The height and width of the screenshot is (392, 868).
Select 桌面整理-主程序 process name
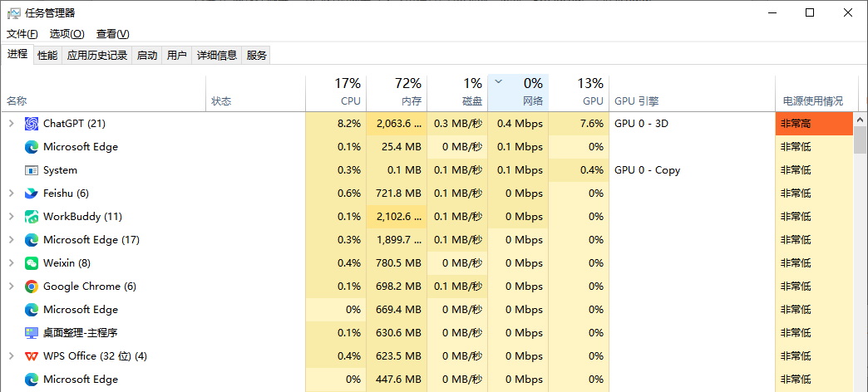coord(81,333)
